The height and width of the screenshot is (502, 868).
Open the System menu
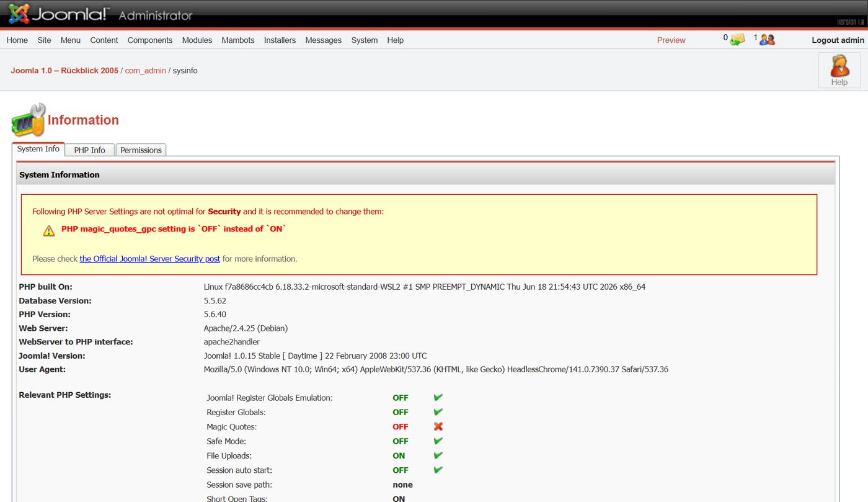[365, 40]
